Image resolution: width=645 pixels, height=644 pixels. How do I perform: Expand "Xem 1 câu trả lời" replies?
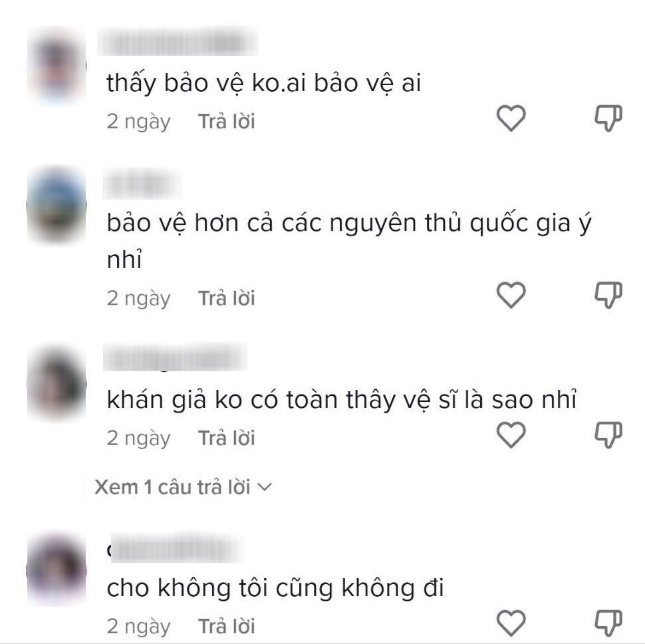coord(183,487)
